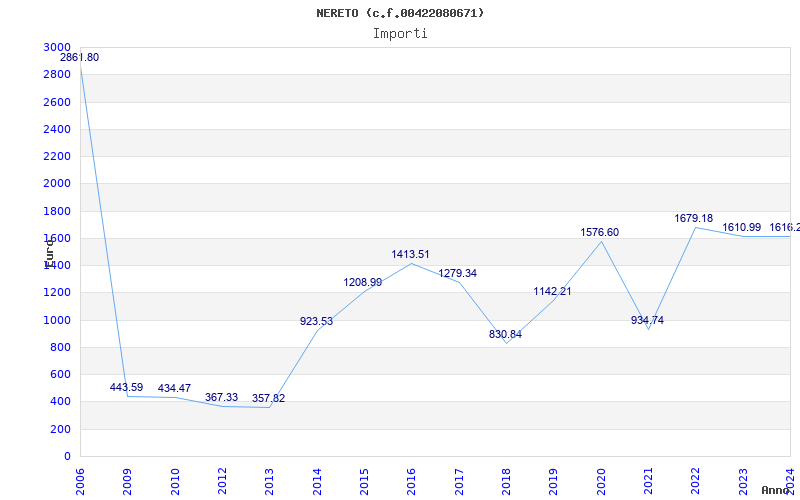
Task: Click the 2021 x-axis year label
Action: 648,482
